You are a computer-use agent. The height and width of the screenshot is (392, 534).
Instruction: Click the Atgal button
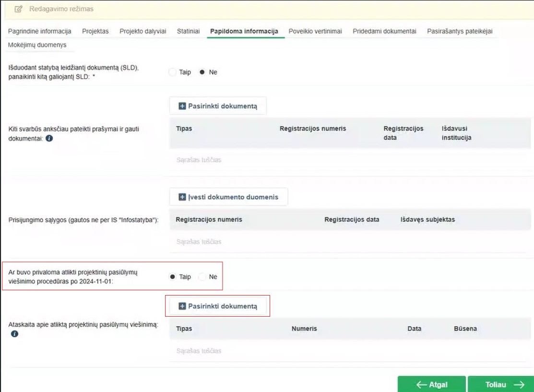pyautogui.click(x=431, y=384)
